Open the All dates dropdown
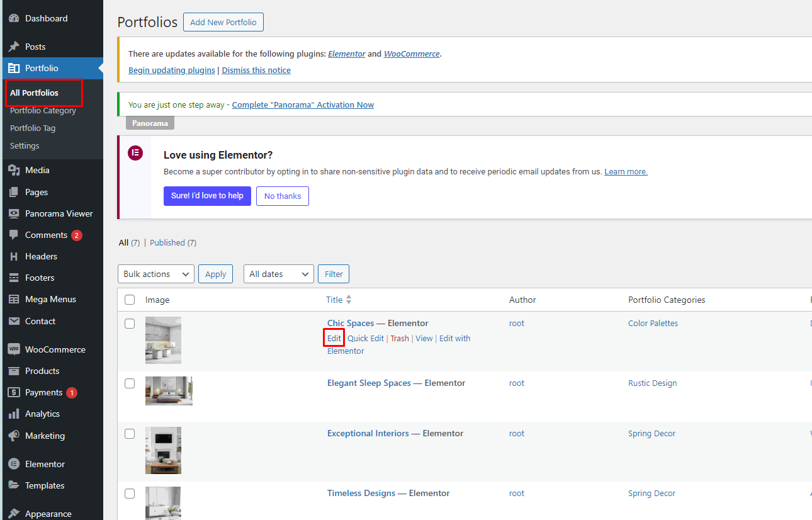 (x=279, y=274)
